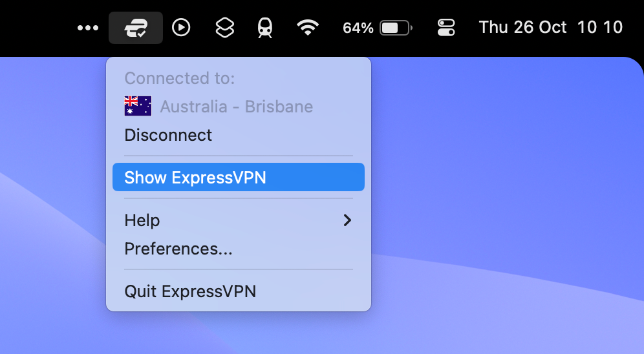Open the Help submenu
Screen dimensions: 644x354
[142, 220]
